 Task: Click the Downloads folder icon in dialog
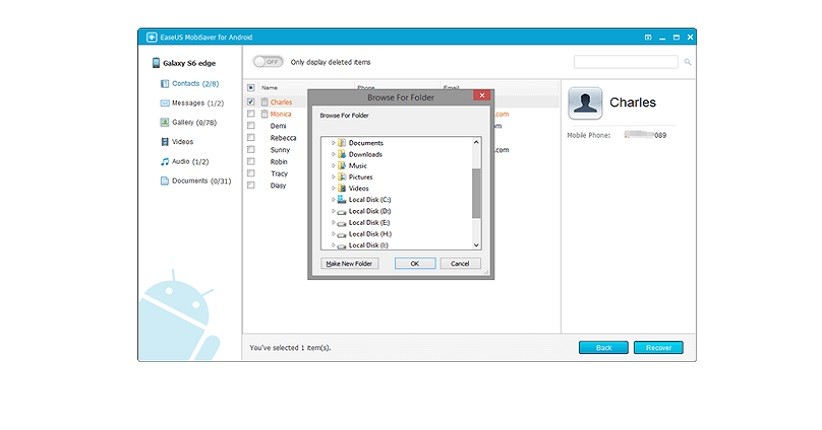point(342,154)
